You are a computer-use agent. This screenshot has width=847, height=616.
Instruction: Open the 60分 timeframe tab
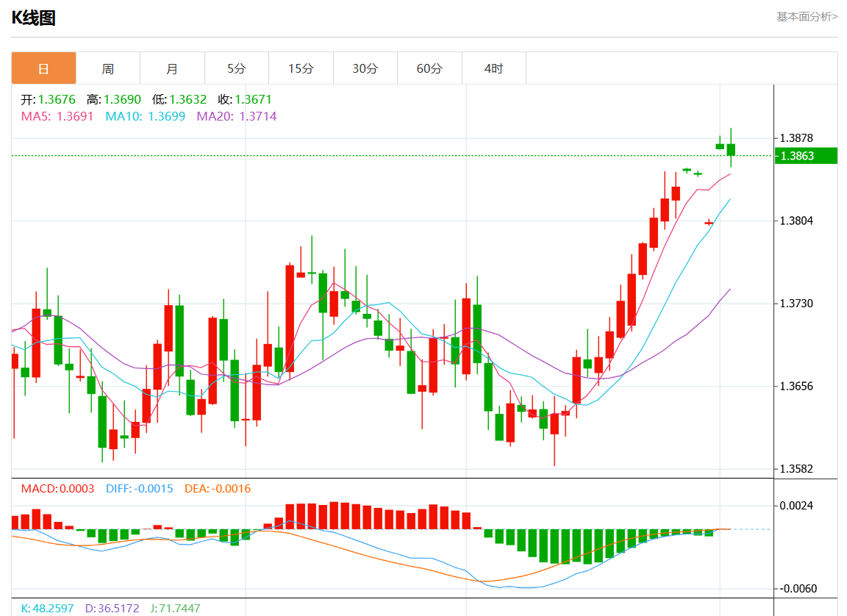tap(429, 68)
